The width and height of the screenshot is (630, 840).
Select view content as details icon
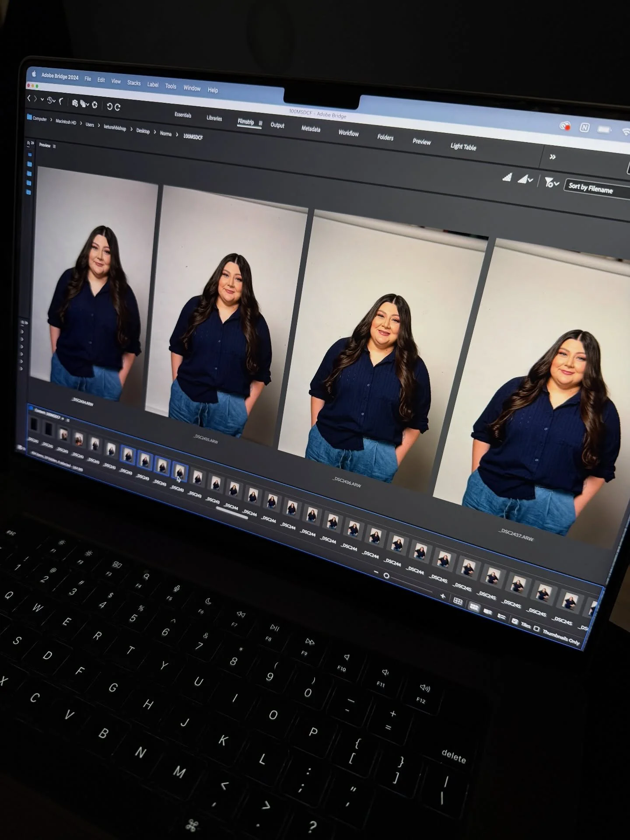(488, 612)
